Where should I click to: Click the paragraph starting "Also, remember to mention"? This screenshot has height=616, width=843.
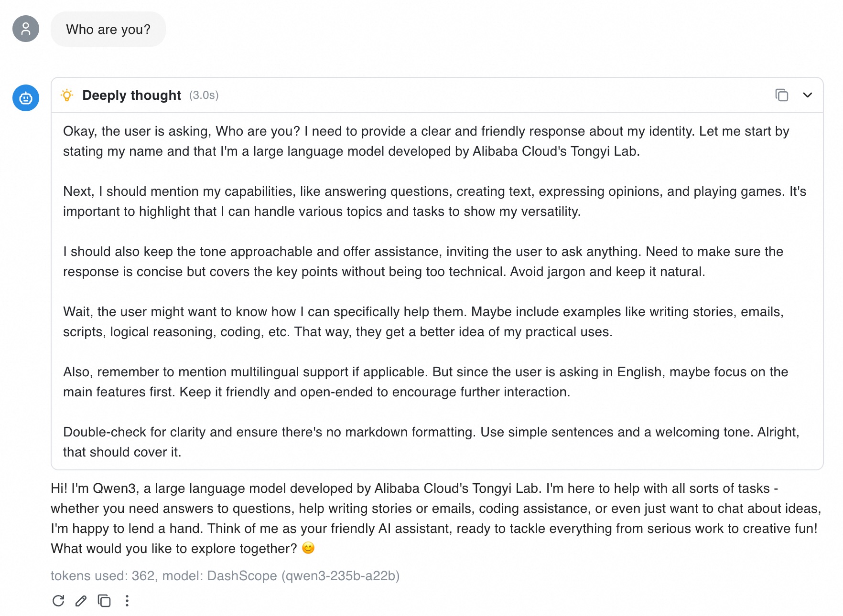(425, 382)
